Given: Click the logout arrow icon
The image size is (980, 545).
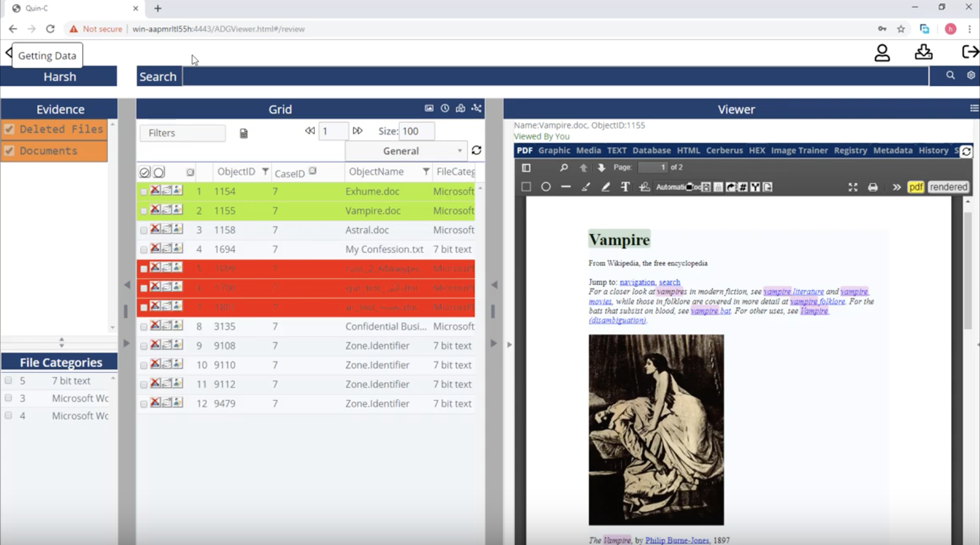Looking at the screenshot, I should [970, 52].
